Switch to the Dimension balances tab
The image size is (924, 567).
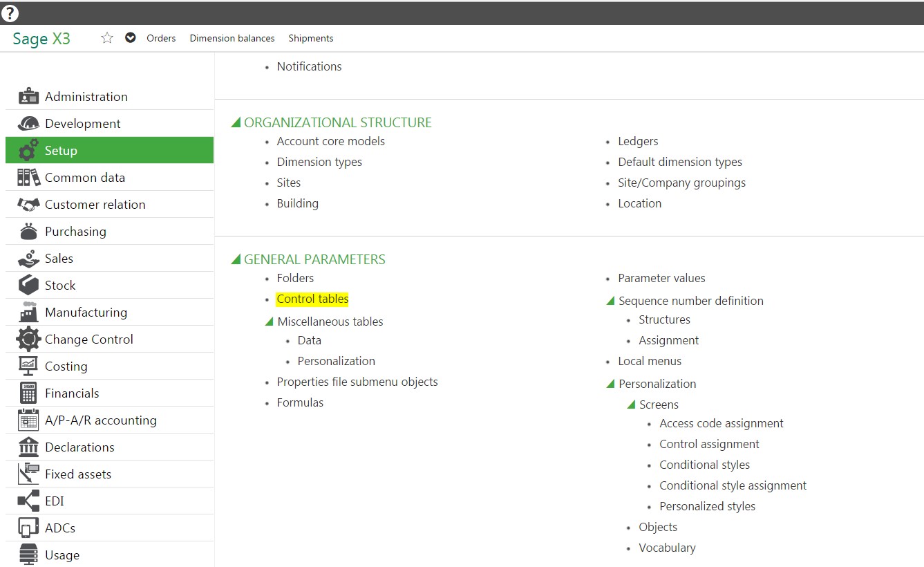[232, 38]
